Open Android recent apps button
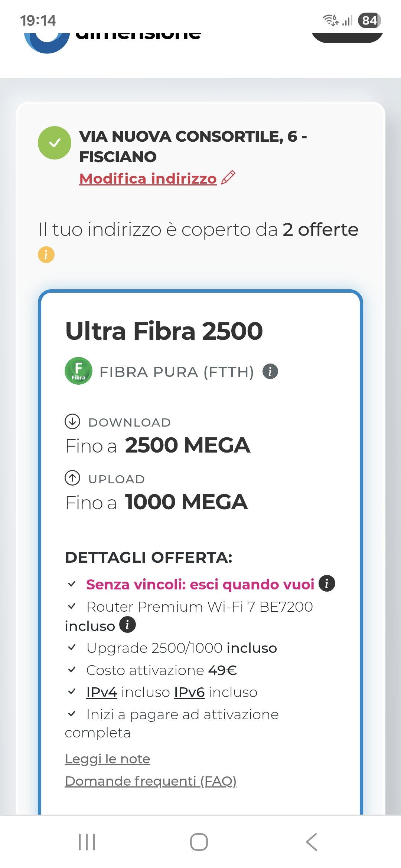This screenshot has width=401, height=868. pyautogui.click(x=87, y=842)
